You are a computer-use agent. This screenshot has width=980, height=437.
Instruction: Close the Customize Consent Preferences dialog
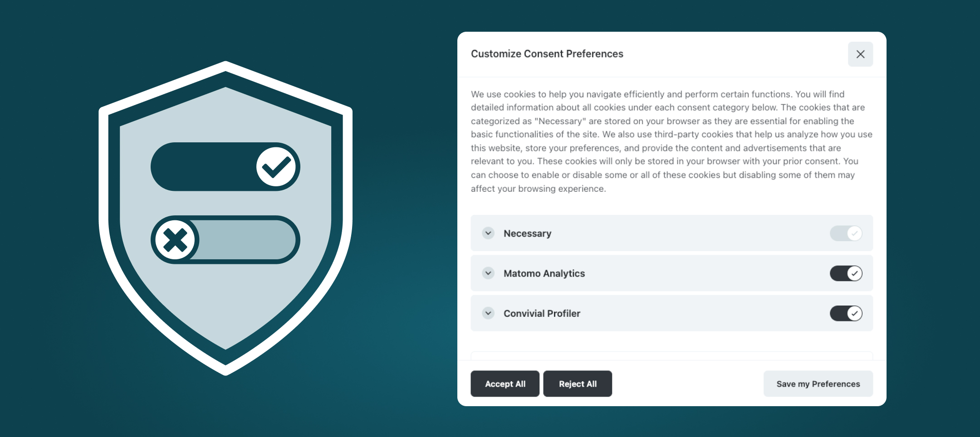coord(860,54)
